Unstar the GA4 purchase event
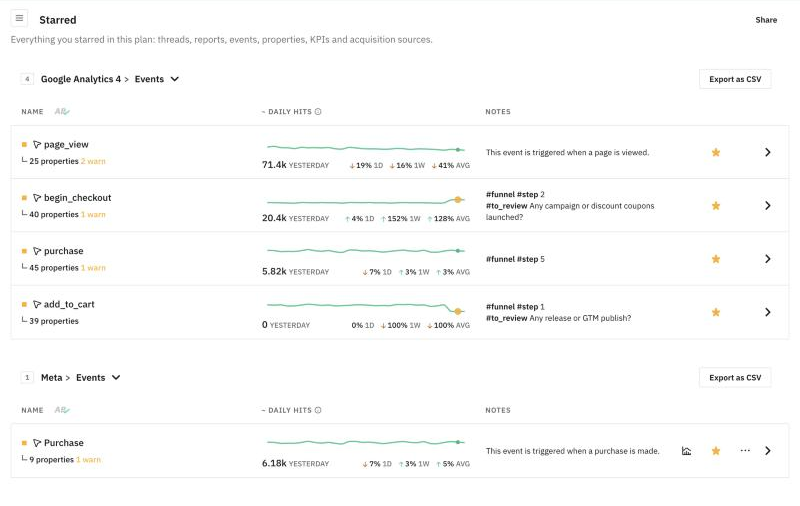This screenshot has height=506, width=800. click(716, 259)
